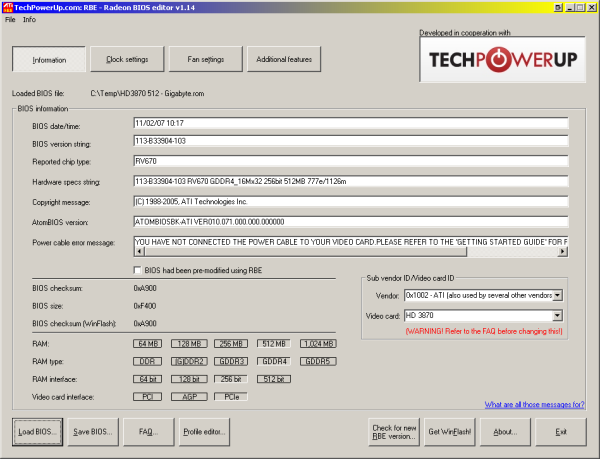The height and width of the screenshot is (459, 600).
Task: Select the 512 MB RAM indicator
Action: pos(274,343)
